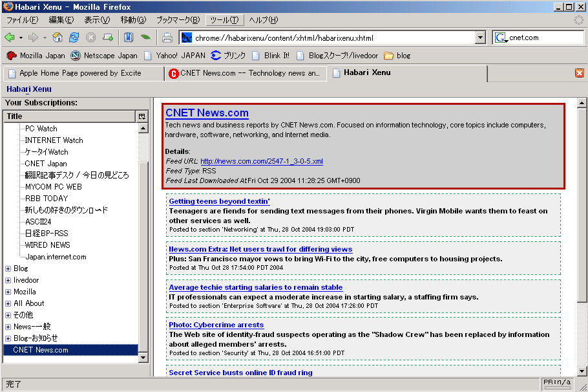
Task: Open the Blogスクープ!/livedoor bookmark
Action: point(337,56)
